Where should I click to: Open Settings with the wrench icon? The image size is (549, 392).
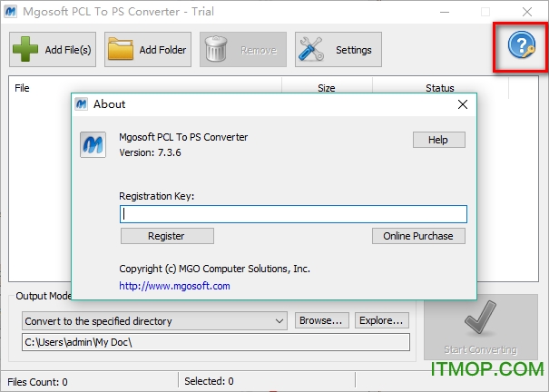(x=338, y=50)
